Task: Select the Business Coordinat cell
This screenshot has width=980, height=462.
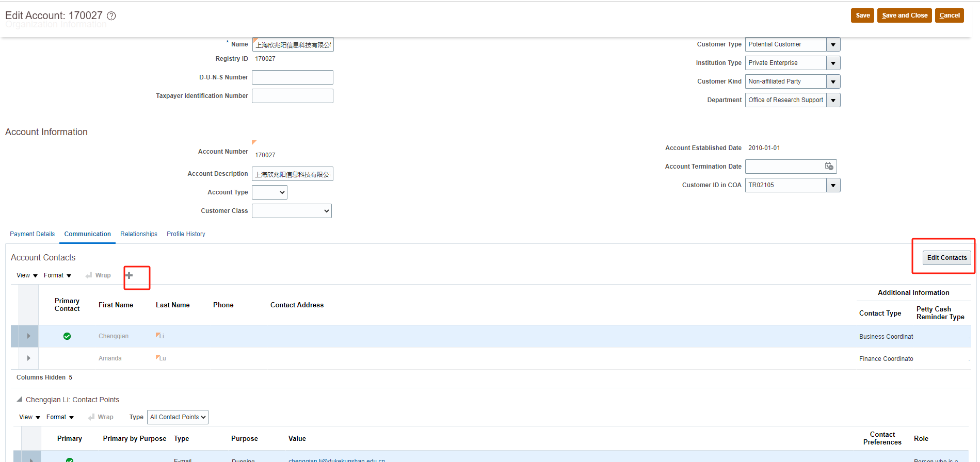Action: [x=886, y=337]
